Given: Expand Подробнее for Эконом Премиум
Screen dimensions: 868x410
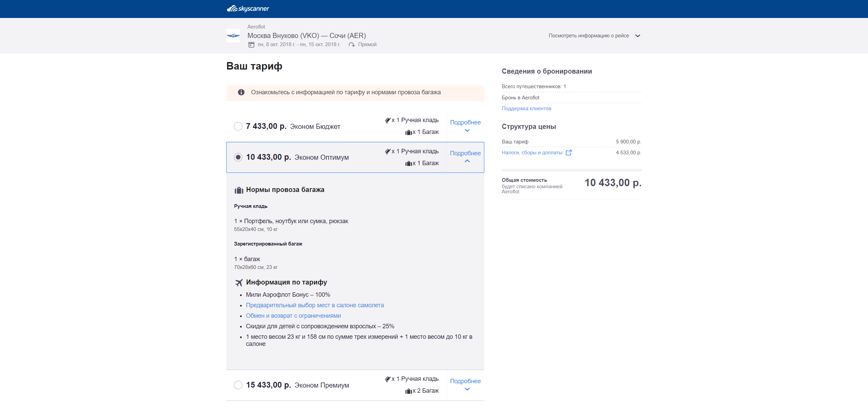Looking at the screenshot, I should 465,385.
